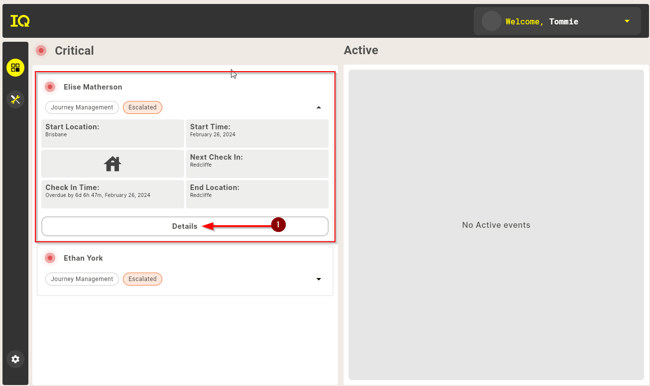
Task: Click the IQ logo in header
Action: [20, 21]
